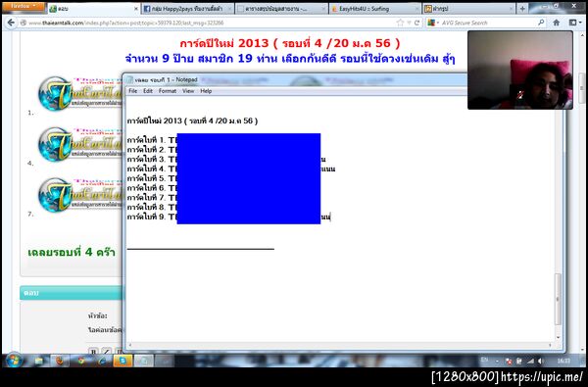Image resolution: width=588 pixels, height=387 pixels.
Task: Click the Notepad line 'การ์ดใบที่ 9.'
Action: pos(152,217)
